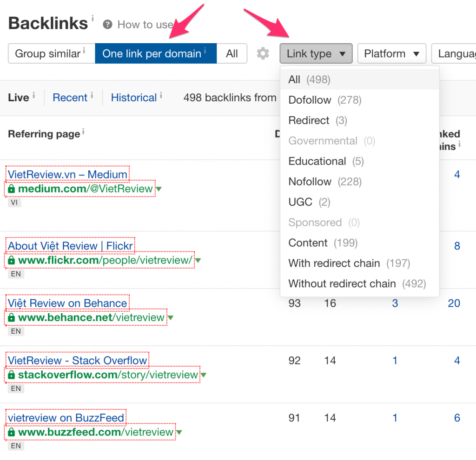The image size is (476, 460).
Task: Click the lock icon beside behance.net URL
Action: point(11,318)
